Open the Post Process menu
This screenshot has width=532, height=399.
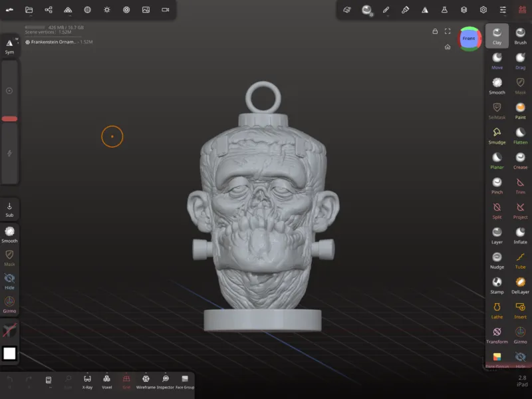[x=126, y=10]
